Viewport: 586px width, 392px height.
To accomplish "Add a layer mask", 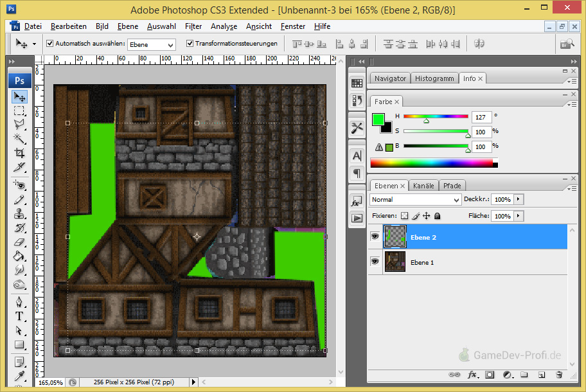I will (x=490, y=375).
